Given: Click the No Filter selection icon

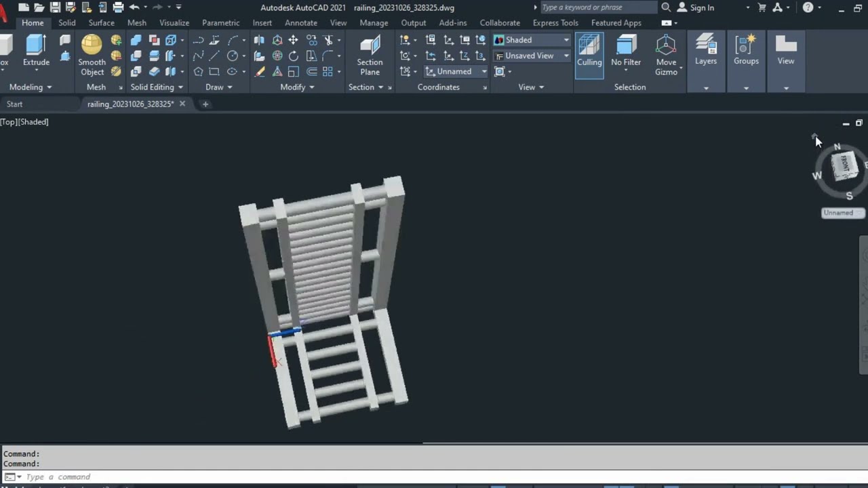Looking at the screenshot, I should [x=626, y=51].
